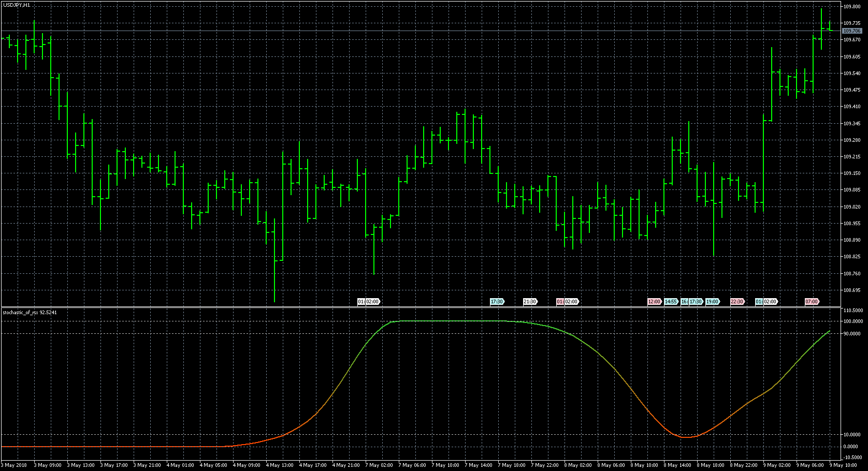The height and width of the screenshot is (471, 868).
Task: Click the '3 May 2018' date label
Action: tap(14, 465)
